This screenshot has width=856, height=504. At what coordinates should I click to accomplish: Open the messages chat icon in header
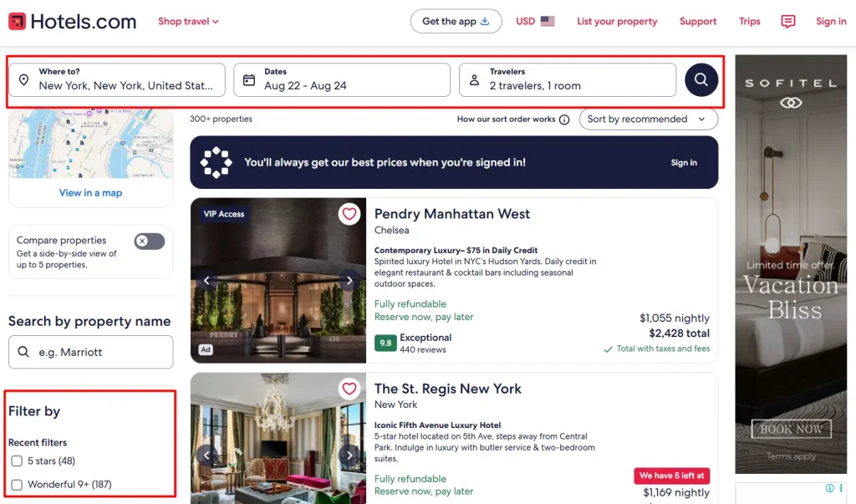click(787, 21)
